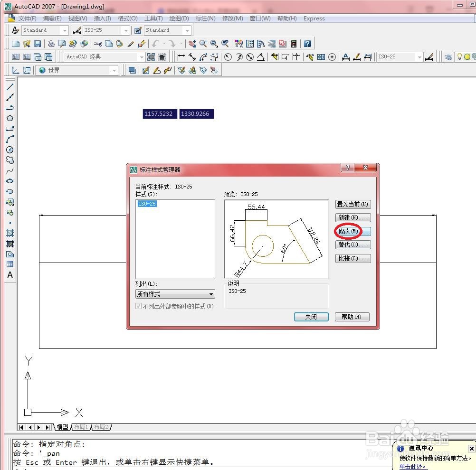Select the Table tool
Image resolution: width=476 pixels, height=470 pixels.
[x=10, y=264]
